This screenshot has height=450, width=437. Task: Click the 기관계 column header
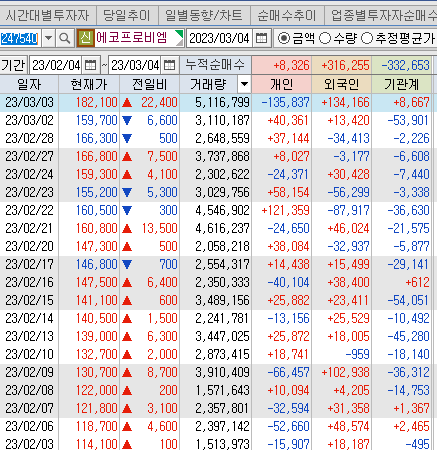401,84
